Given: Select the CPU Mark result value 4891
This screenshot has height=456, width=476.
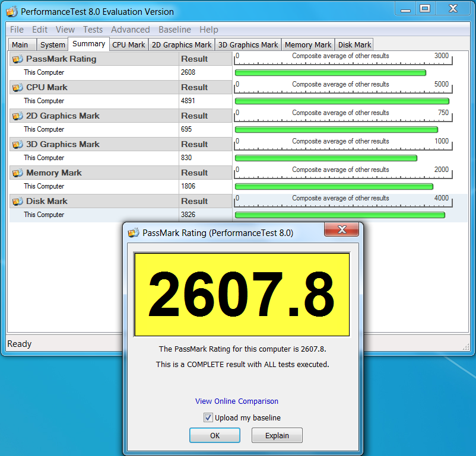Looking at the screenshot, I should pyautogui.click(x=188, y=101).
